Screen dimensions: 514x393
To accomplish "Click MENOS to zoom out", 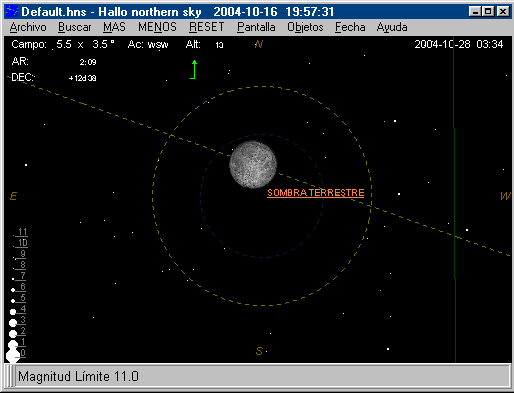I will tap(157, 27).
